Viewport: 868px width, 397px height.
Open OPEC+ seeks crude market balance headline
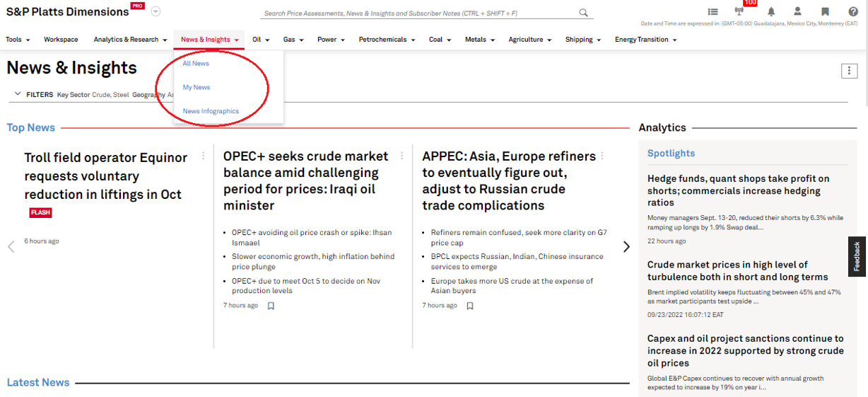point(305,180)
